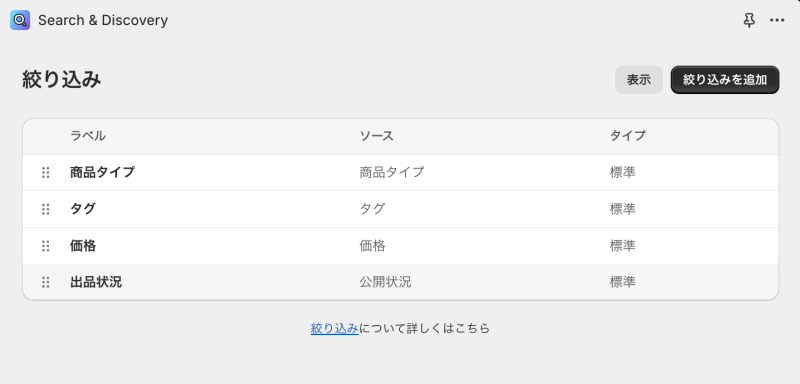
Task: Select the 出品状況 filter label
Action: [x=96, y=282]
